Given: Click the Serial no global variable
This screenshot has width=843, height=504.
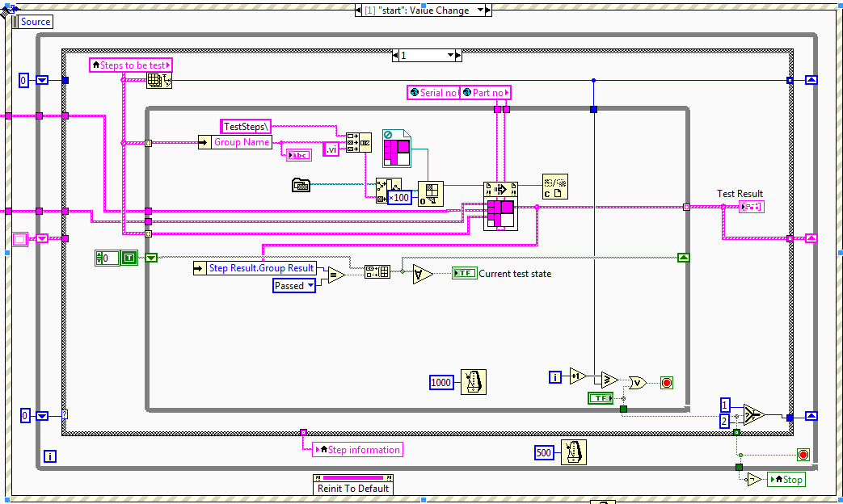Looking at the screenshot, I should tap(433, 92).
